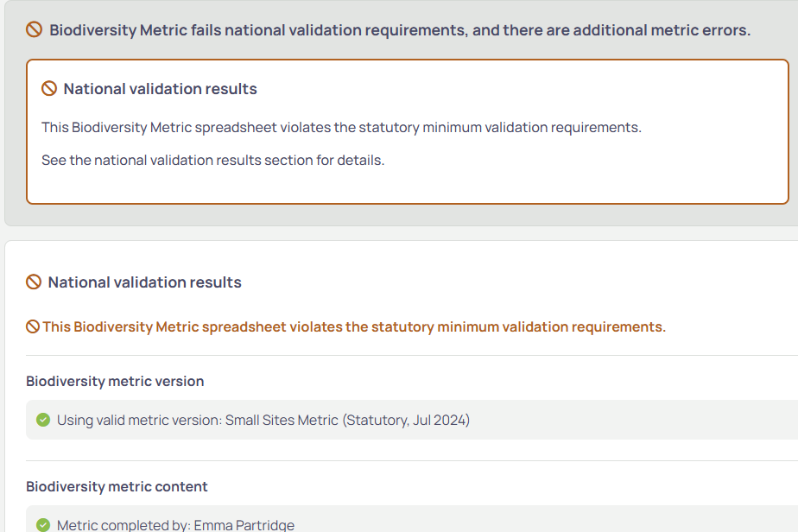This screenshot has width=798, height=532.
Task: Select the 'Biodiversity Metric fails national validation' banner heading
Action: tap(400, 30)
